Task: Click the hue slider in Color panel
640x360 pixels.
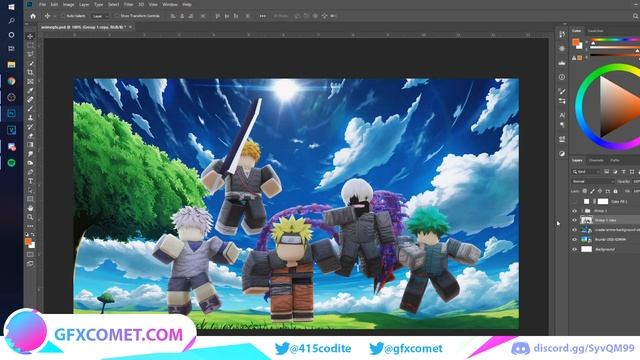Action: pyautogui.click(x=616, y=40)
